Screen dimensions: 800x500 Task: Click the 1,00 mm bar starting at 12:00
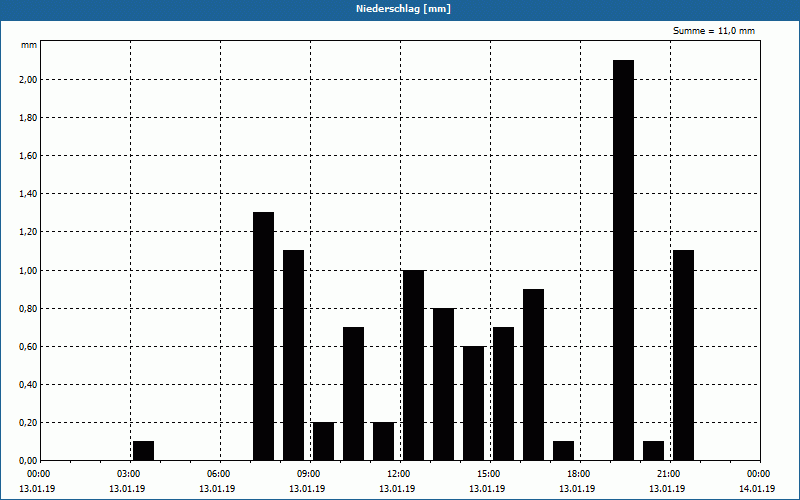[x=413, y=365]
